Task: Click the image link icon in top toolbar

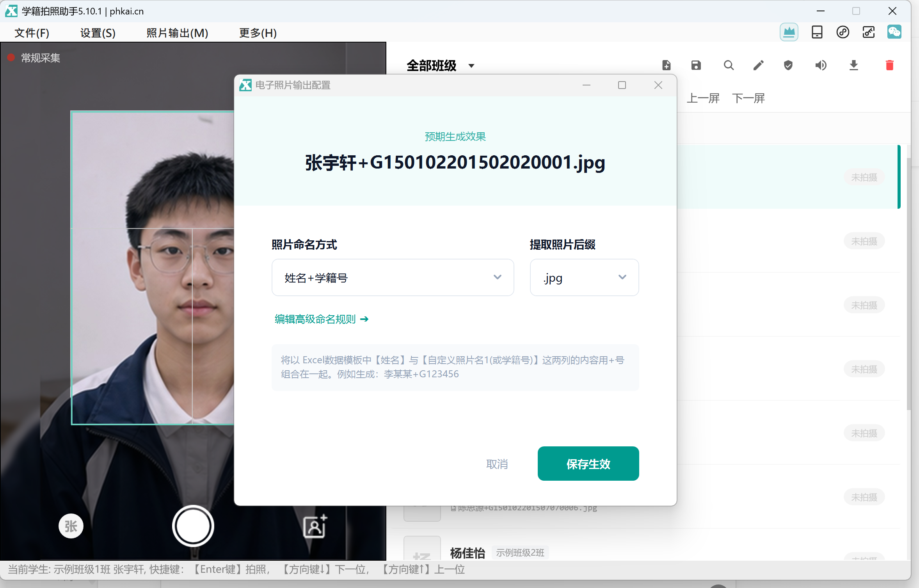Action: tap(868, 32)
